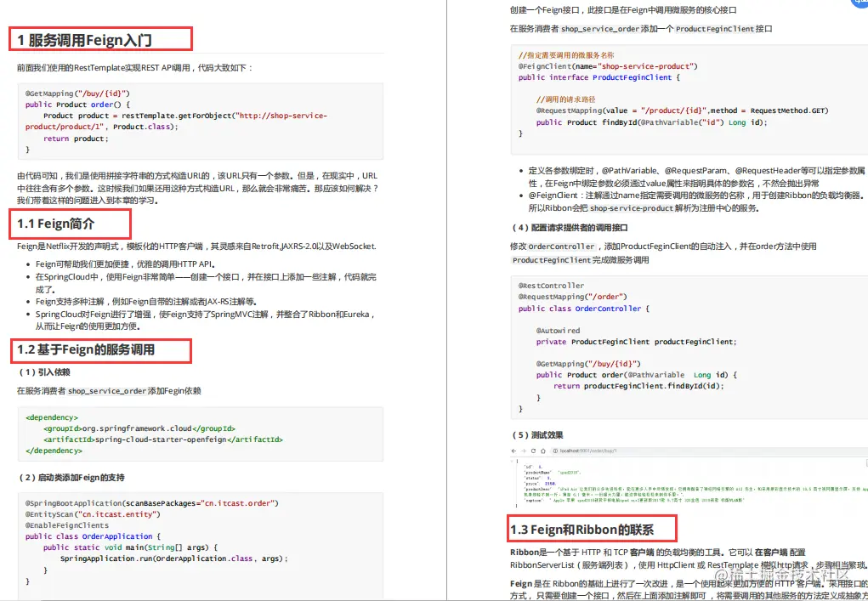Image resolution: width=868 pixels, height=601 pixels.
Task: Click heading "1.1 Feign简介"
Action: tap(55, 224)
